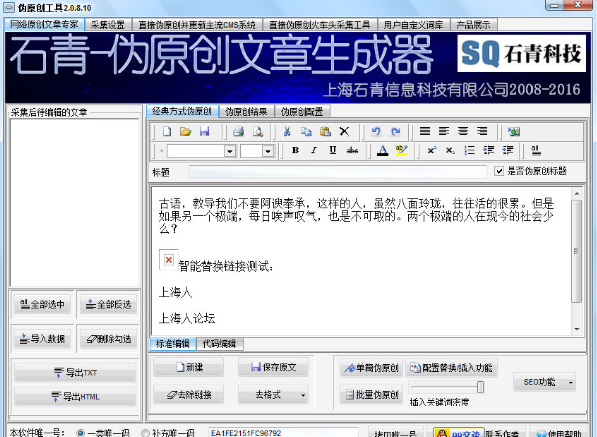Run 单篇伪原创 on the article
The width and height of the screenshot is (597, 437).
click(371, 368)
